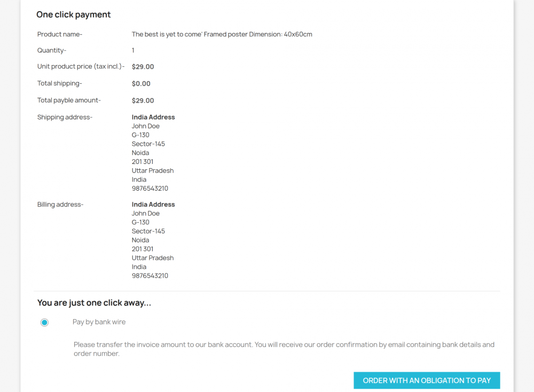Click the quantity value 1
The image size is (534, 392).
133,50
